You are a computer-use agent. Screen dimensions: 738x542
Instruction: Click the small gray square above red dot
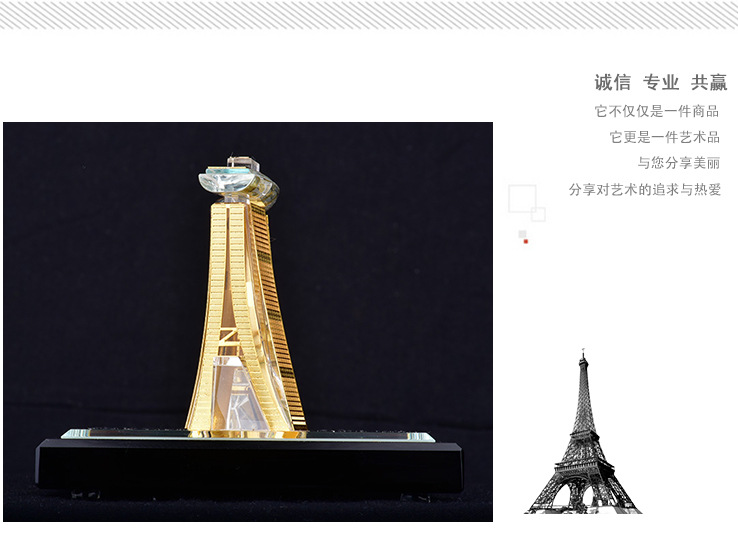click(x=522, y=234)
